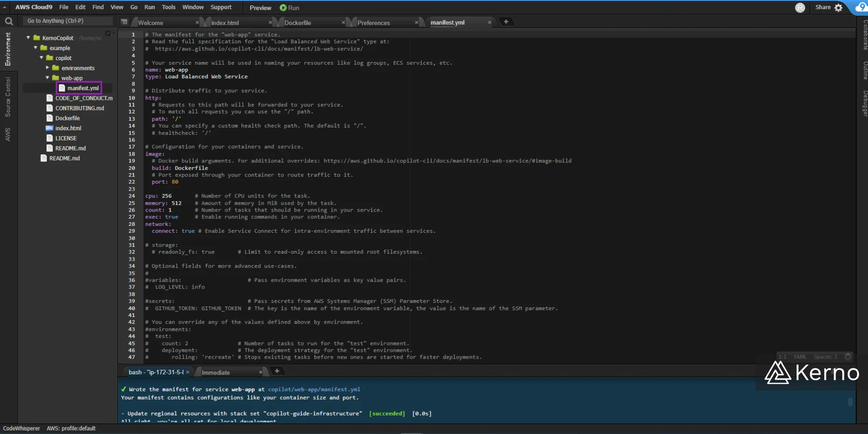Expand the environments folder
This screenshot has width=868, height=434.
tap(47, 68)
